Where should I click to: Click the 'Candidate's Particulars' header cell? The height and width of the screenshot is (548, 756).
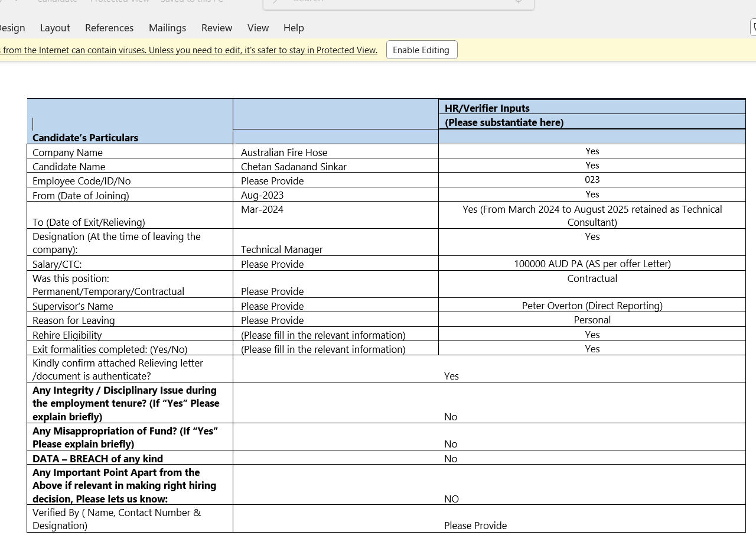pyautogui.click(x=86, y=138)
